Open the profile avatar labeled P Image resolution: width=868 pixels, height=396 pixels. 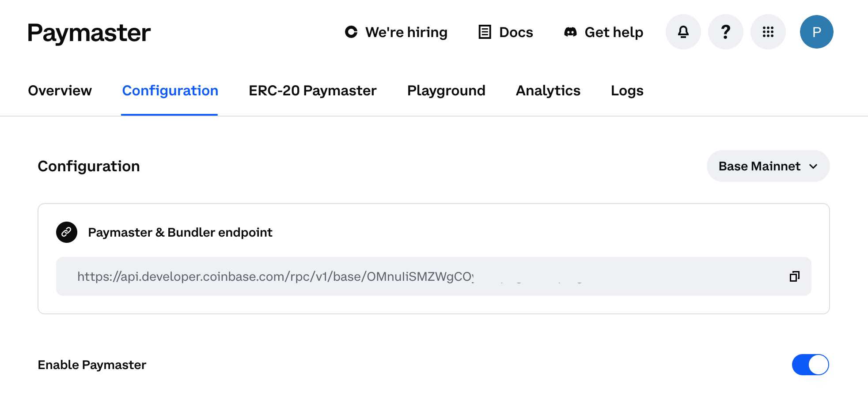816,32
